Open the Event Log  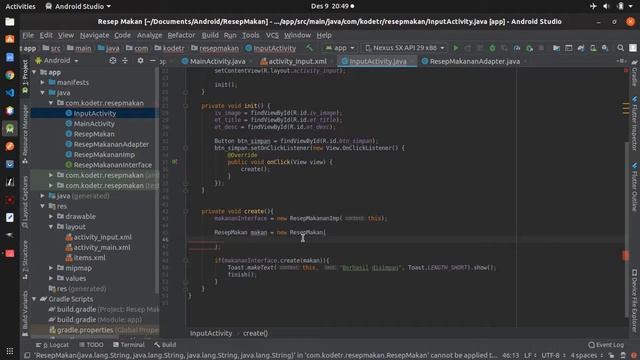point(606,345)
